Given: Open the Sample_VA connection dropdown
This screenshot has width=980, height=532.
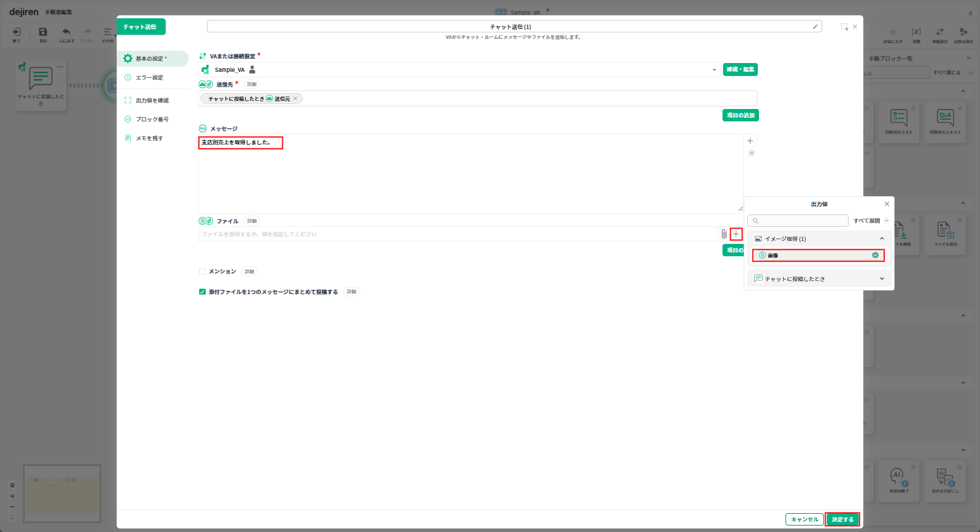Looking at the screenshot, I should tap(714, 70).
